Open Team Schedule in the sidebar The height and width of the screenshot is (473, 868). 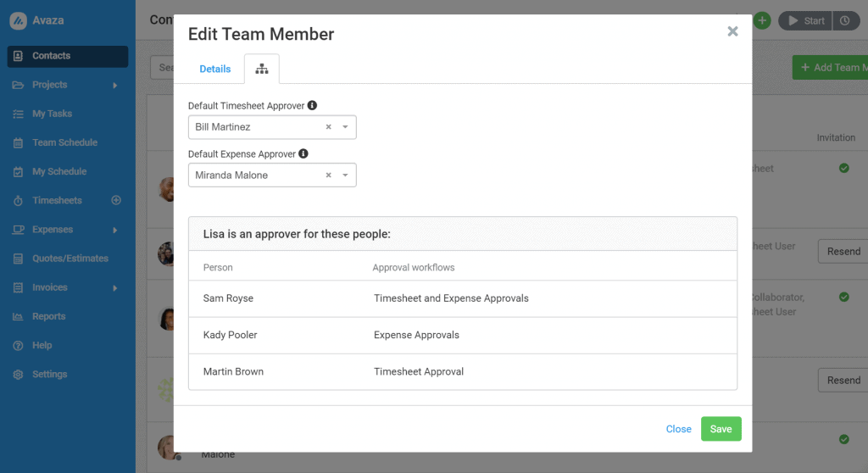(64, 142)
